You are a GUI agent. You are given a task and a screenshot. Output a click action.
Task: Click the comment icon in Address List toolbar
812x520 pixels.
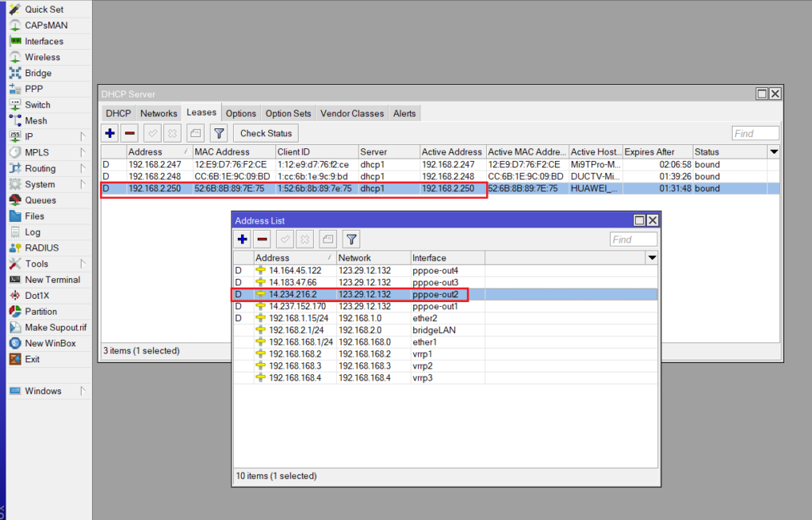(327, 239)
